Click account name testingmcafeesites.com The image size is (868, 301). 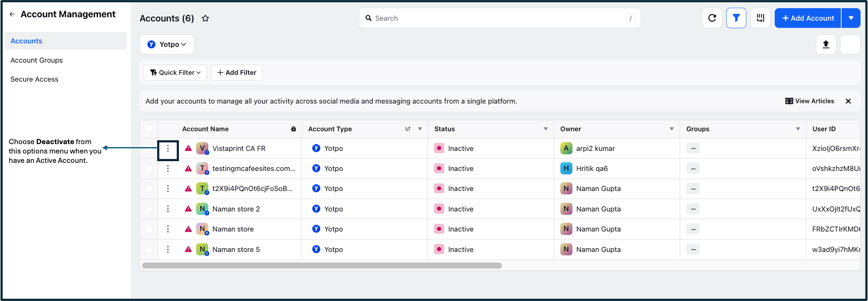254,168
